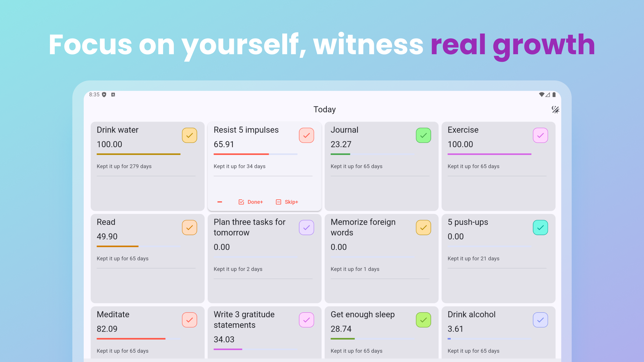644x362 pixels.
Task: Click the minus icon on Resist 5 impulses
Action: pyautogui.click(x=220, y=202)
